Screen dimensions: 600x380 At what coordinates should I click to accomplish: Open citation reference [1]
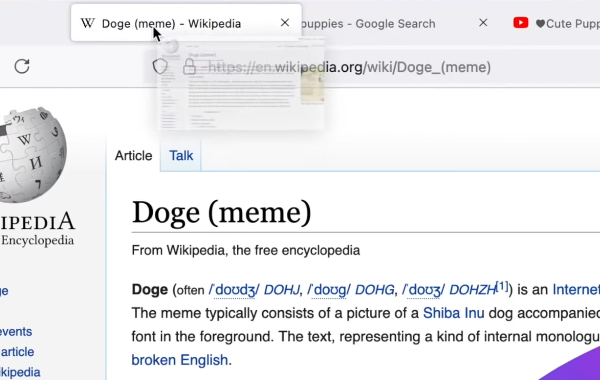[x=502, y=286]
